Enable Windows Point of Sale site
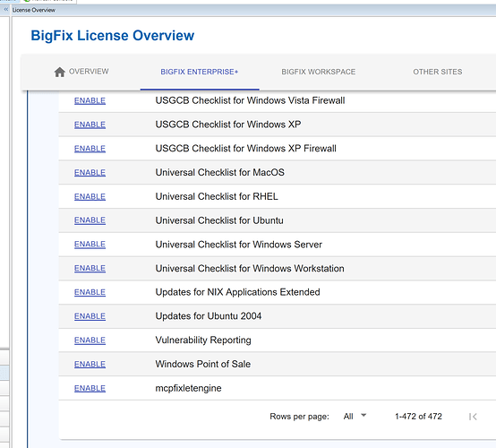The image size is (496, 448). [90, 365]
